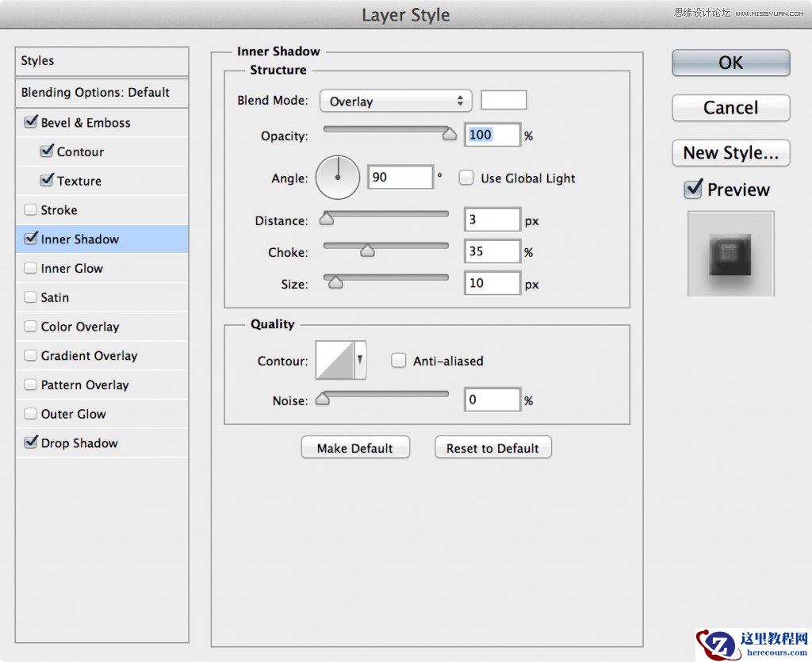Select Blending Options: Default
Viewport: 812px width, 662px height.
tap(102, 93)
